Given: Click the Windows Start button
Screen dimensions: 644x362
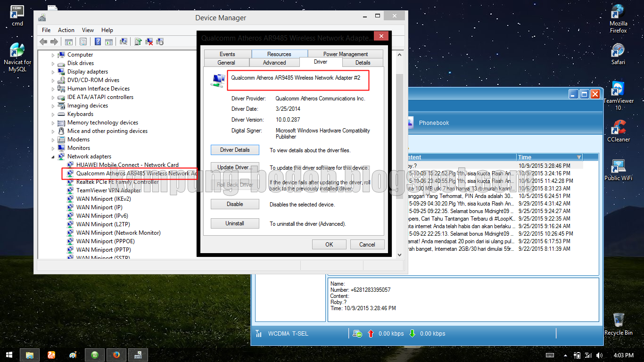Looking at the screenshot, I should [9, 355].
